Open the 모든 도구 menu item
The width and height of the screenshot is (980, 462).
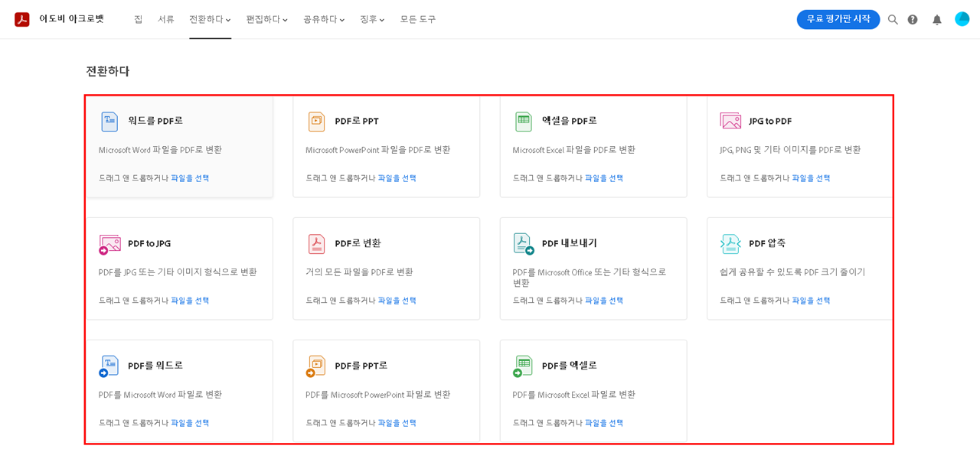point(418,19)
